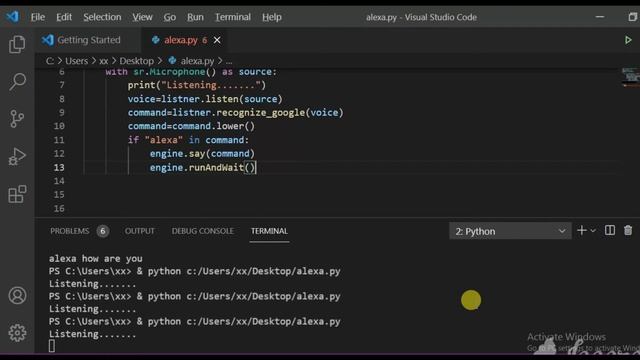The width and height of the screenshot is (640, 360).
Task: Open the File menu
Action: click(38, 17)
